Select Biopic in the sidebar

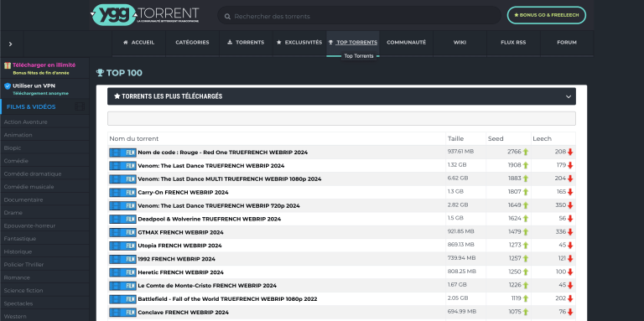click(13, 148)
